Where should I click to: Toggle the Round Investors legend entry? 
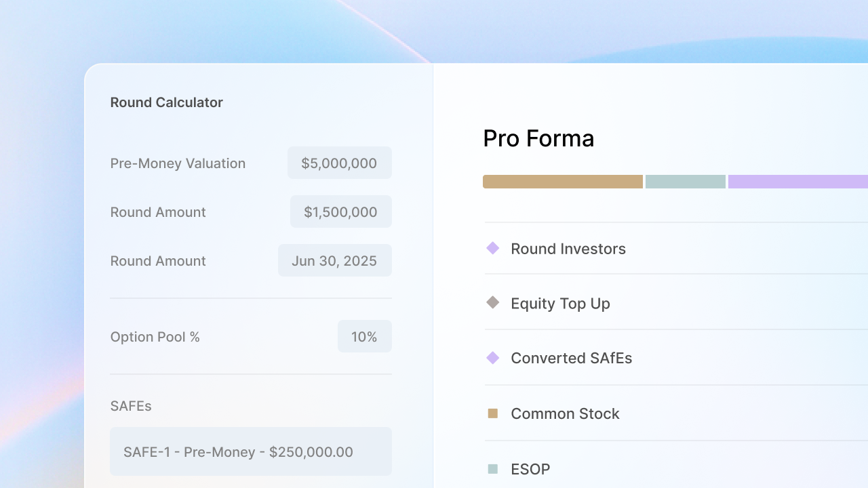pyautogui.click(x=568, y=249)
